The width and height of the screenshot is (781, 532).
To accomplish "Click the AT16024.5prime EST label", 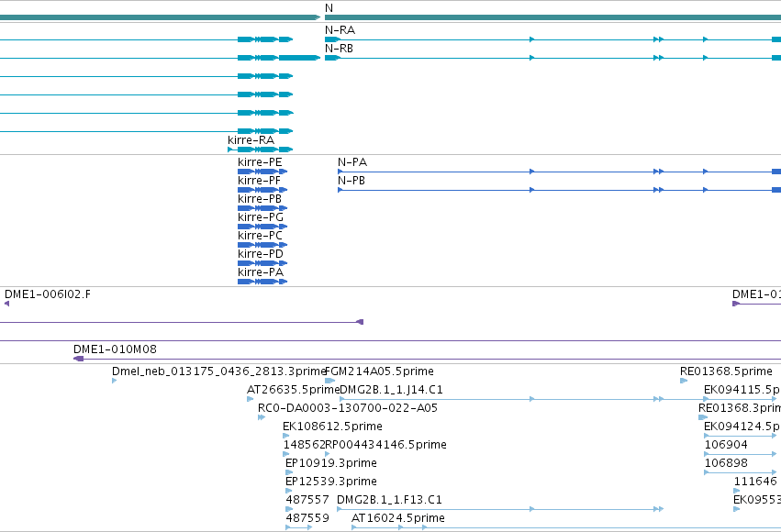I will 398,518.
